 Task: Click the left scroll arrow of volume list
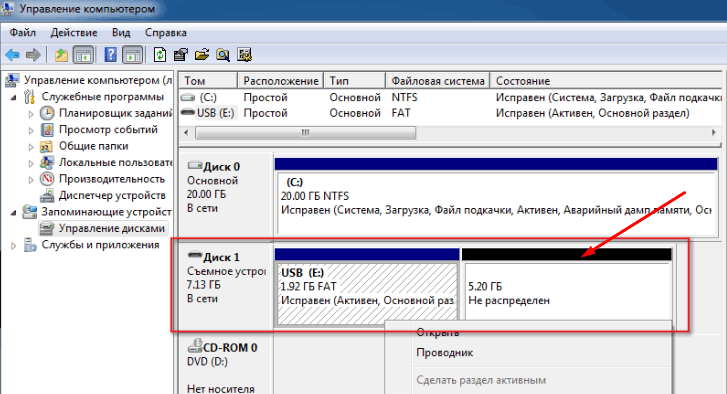coord(186,133)
